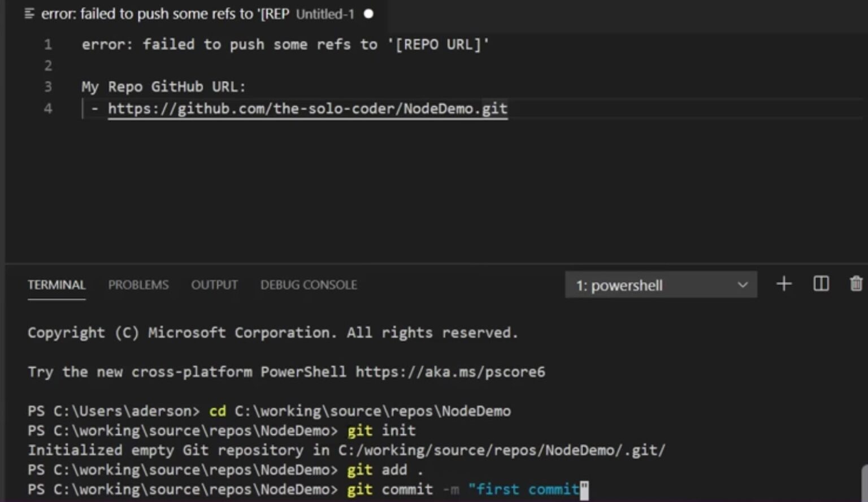Click the unsaved changes dot on Untitled-1
This screenshot has width=868, height=502.
coord(368,14)
